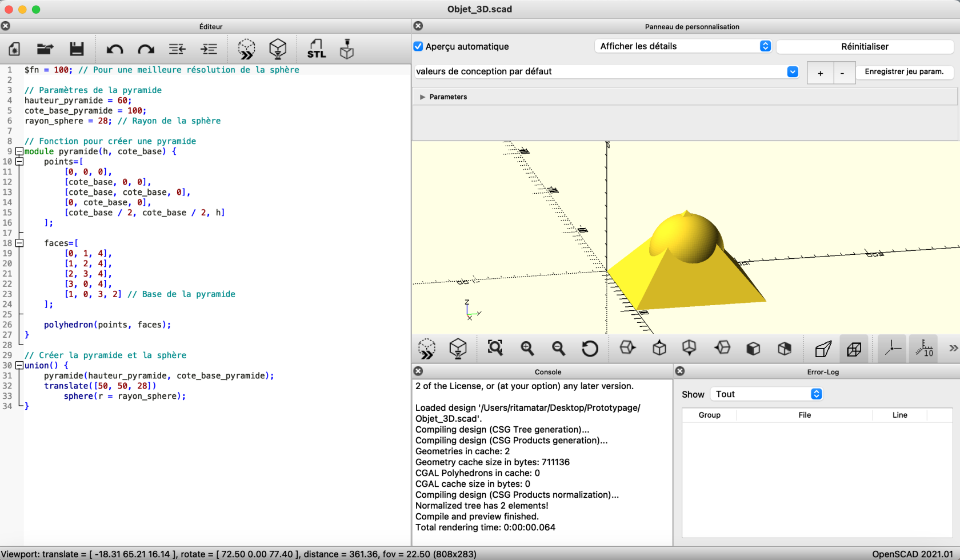Image resolution: width=960 pixels, height=560 pixels.
Task: Undo the last edit in the editor
Action: [x=115, y=49]
